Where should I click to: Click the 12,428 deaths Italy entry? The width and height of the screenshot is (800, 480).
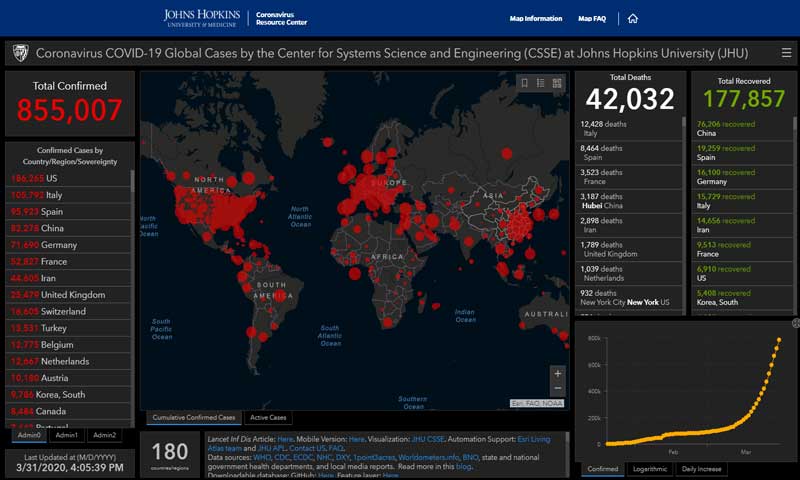coord(629,129)
